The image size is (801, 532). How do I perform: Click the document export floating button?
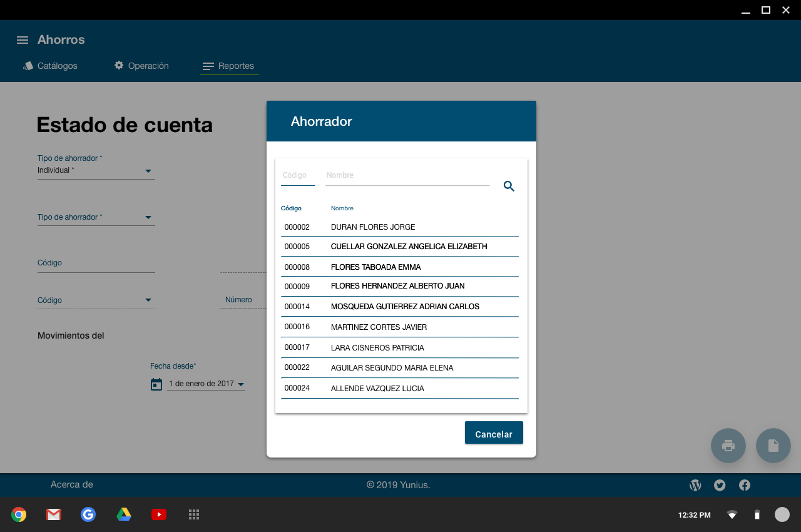click(773, 446)
